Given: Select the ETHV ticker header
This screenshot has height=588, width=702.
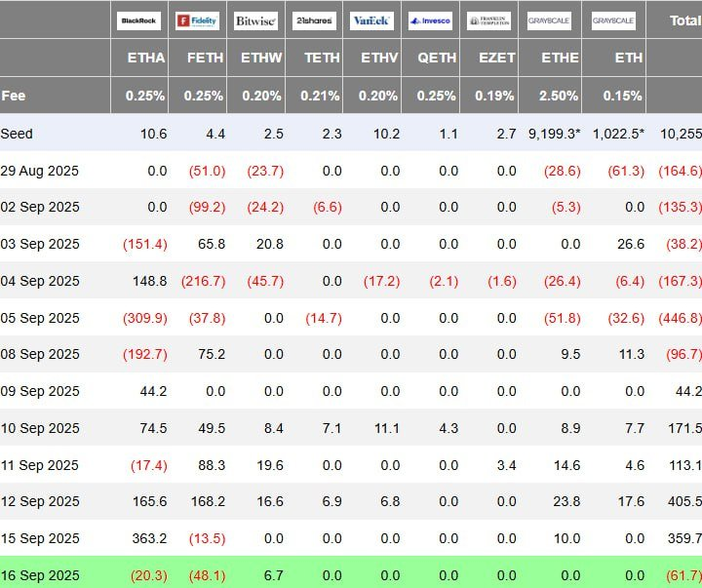Looking at the screenshot, I should tap(379, 58).
